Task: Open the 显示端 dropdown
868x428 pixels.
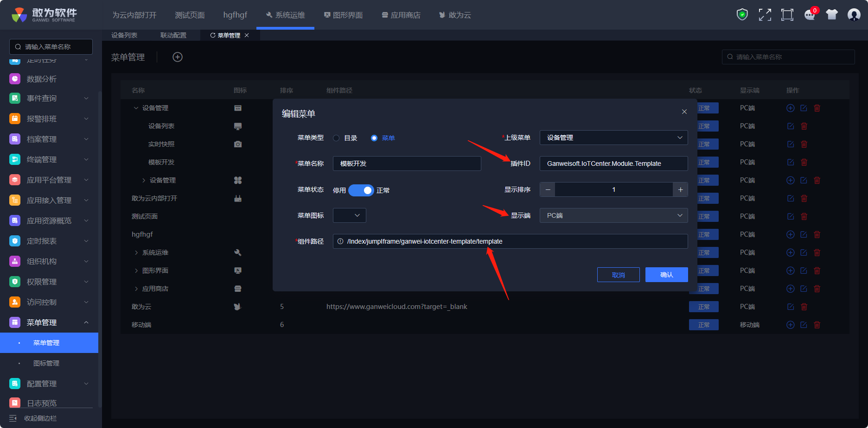Action: pos(613,215)
